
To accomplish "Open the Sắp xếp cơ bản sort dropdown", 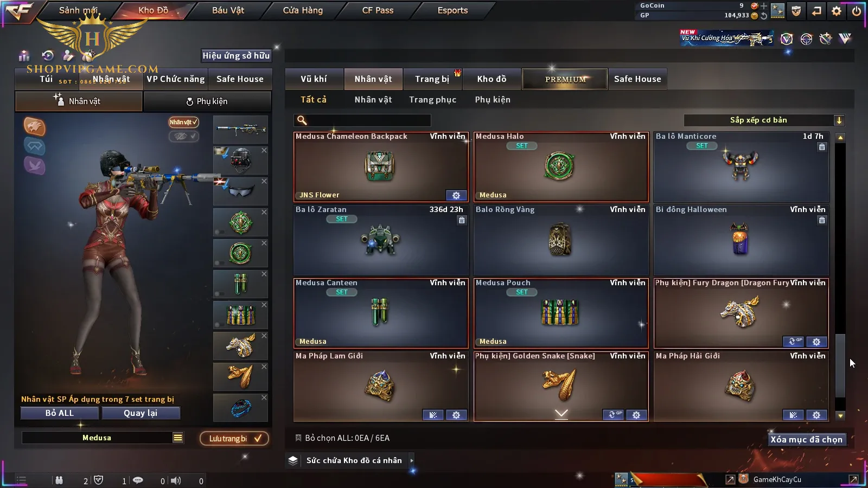I will [x=764, y=120].
